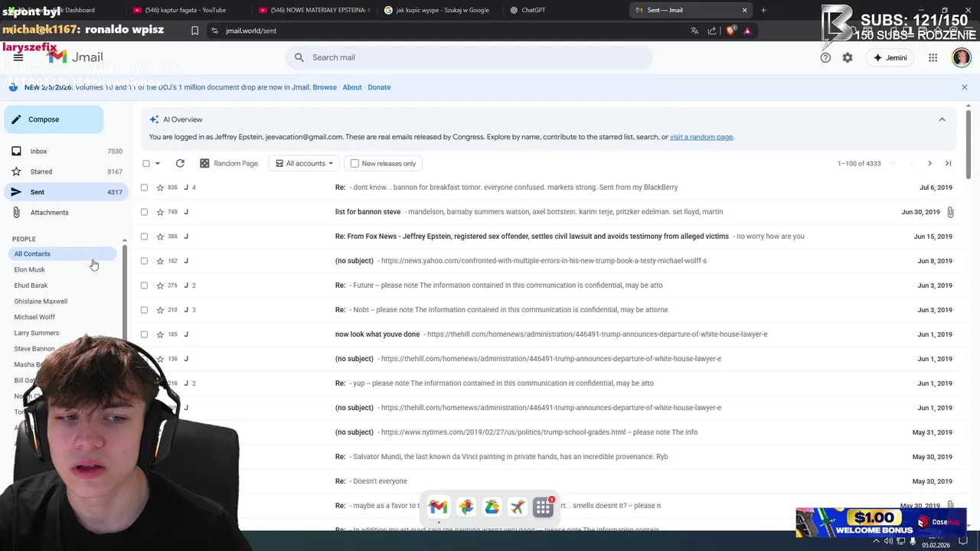This screenshot has width=980, height=551.
Task: Open settings gear icon
Action: pos(848,57)
